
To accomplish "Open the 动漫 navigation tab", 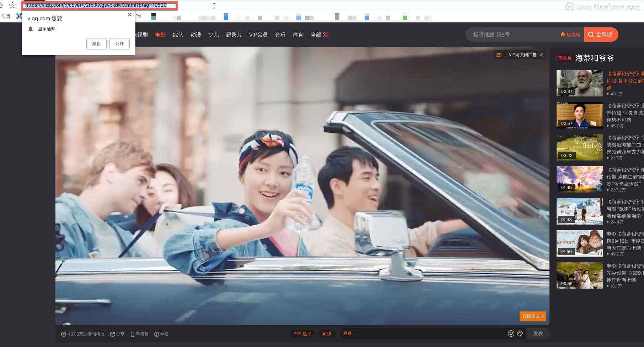I will tap(196, 35).
